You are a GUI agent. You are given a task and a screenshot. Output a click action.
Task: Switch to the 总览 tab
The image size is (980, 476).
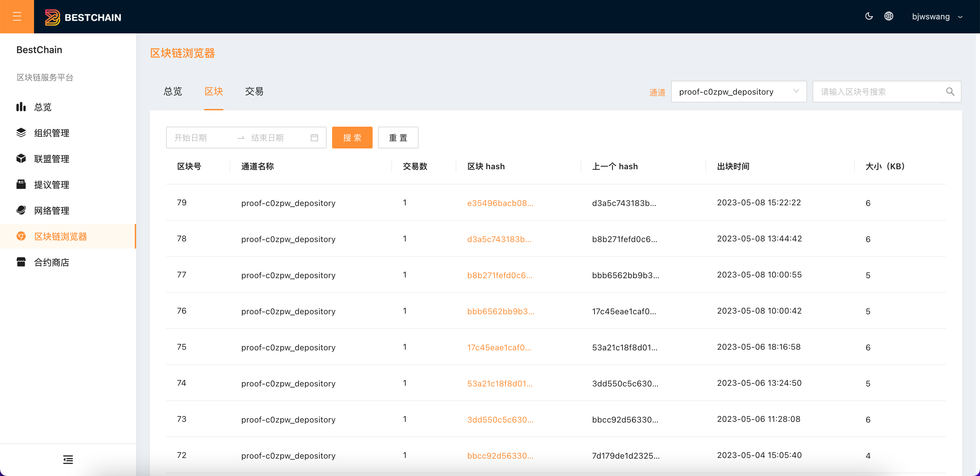click(173, 91)
